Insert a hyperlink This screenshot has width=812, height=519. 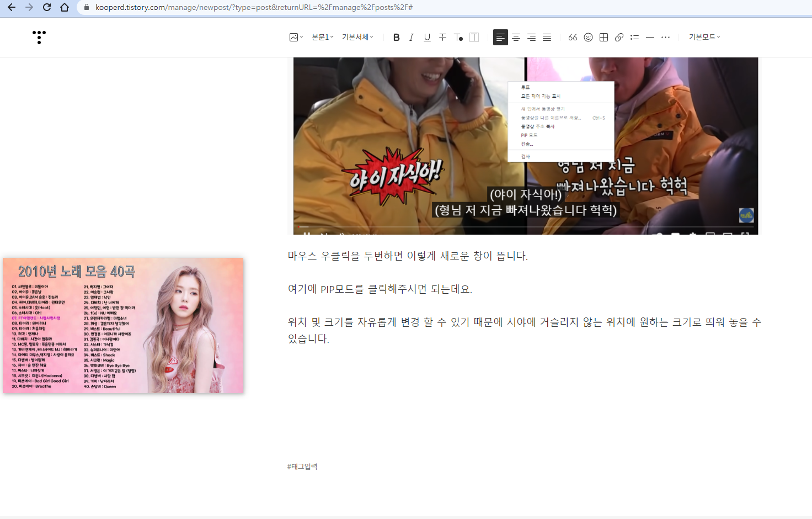[x=619, y=37]
